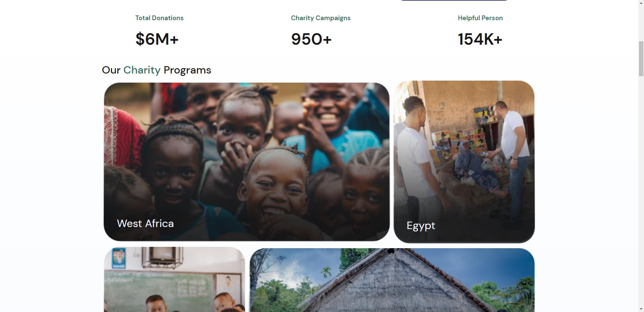Select the "Charity Campaigns" label

[x=320, y=18]
